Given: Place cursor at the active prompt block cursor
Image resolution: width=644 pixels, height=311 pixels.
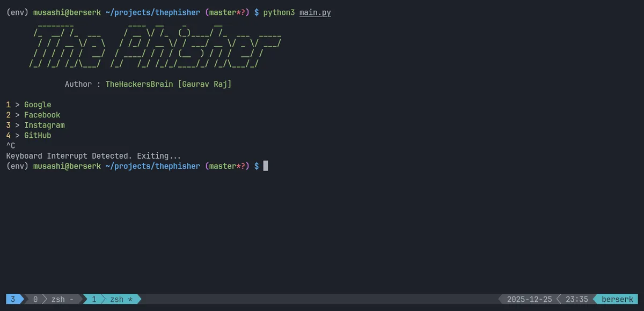Looking at the screenshot, I should (x=265, y=166).
